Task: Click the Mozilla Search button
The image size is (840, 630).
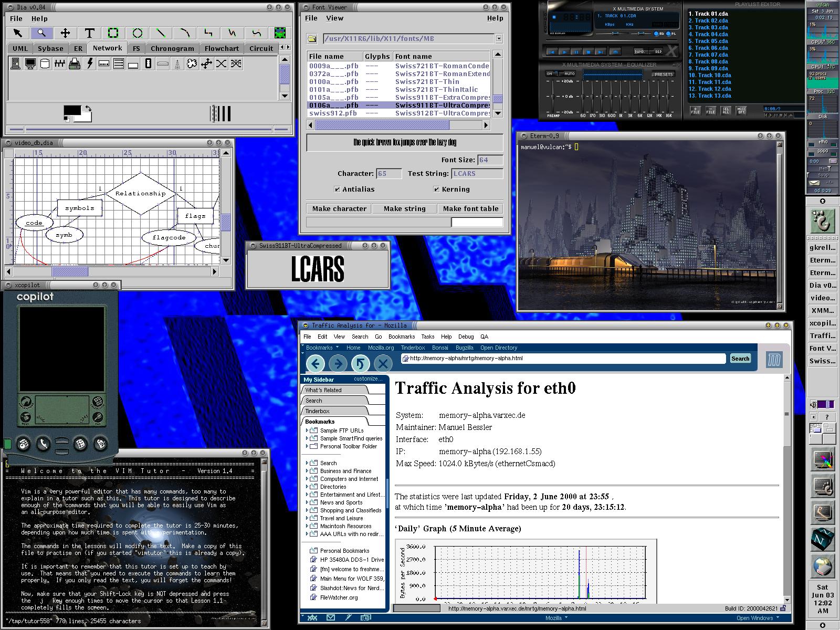Action: (x=740, y=359)
